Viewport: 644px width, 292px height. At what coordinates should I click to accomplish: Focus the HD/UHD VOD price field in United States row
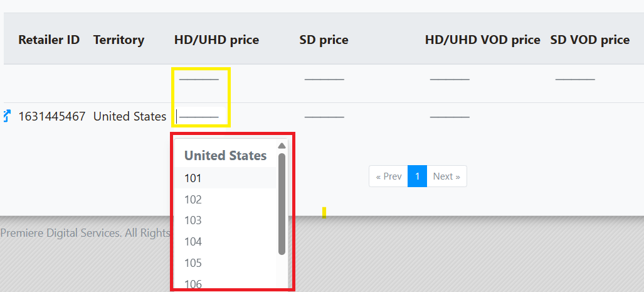[450, 117]
